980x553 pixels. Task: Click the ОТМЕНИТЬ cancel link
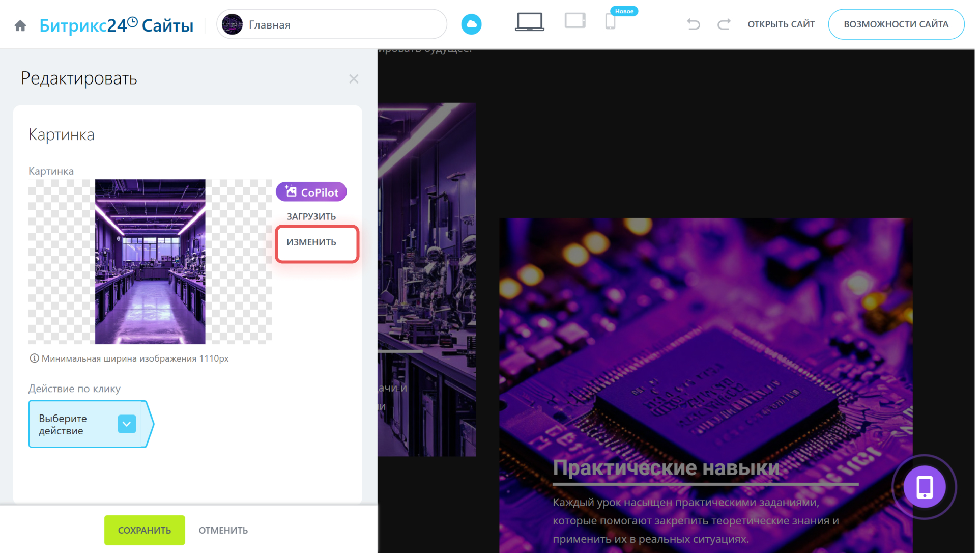(x=223, y=530)
